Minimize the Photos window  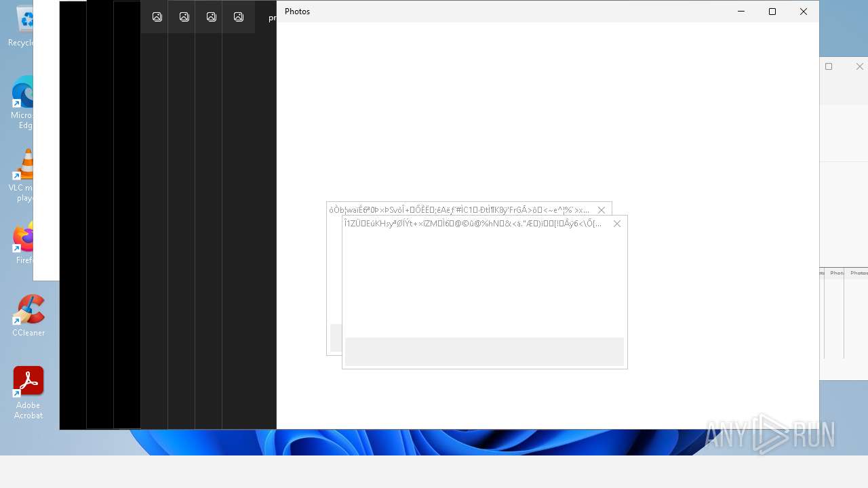741,12
